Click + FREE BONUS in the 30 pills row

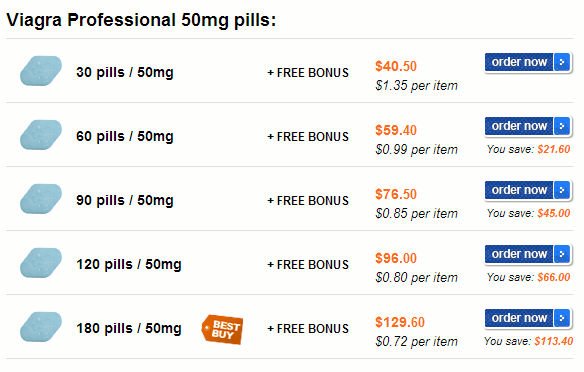[x=308, y=73]
